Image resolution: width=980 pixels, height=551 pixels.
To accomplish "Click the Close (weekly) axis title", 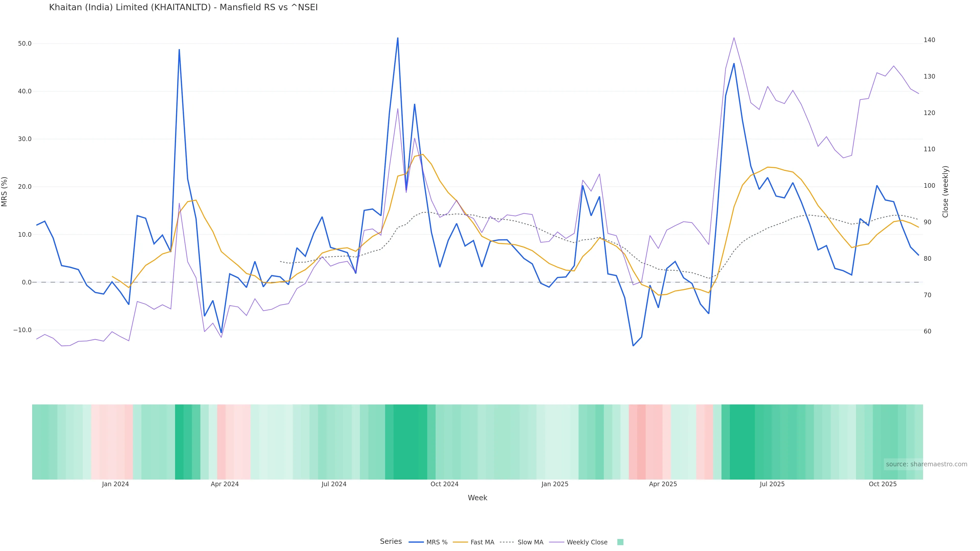I will pyautogui.click(x=945, y=192).
